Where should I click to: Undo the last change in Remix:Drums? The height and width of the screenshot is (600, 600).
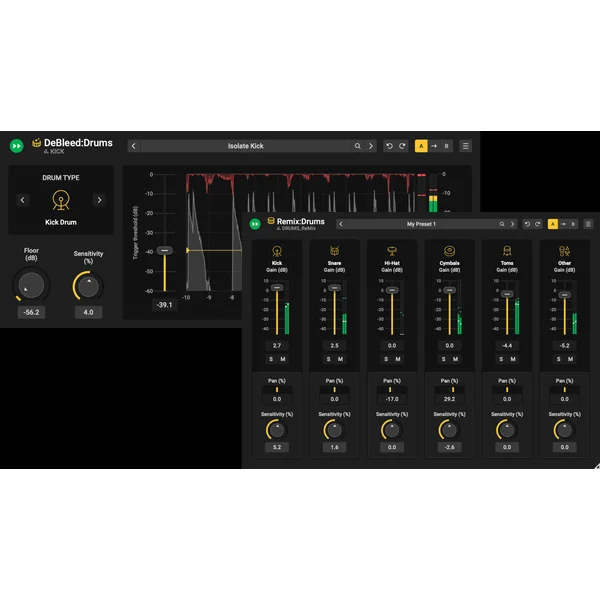[527, 224]
